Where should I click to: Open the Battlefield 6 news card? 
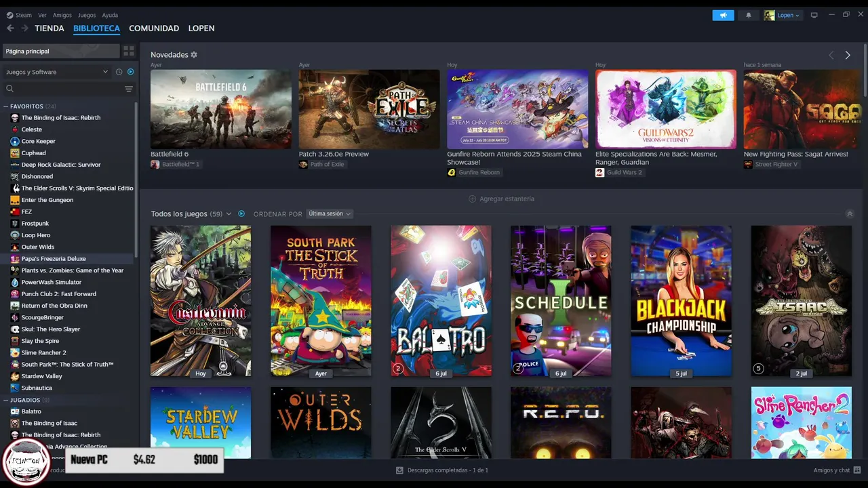(x=221, y=109)
